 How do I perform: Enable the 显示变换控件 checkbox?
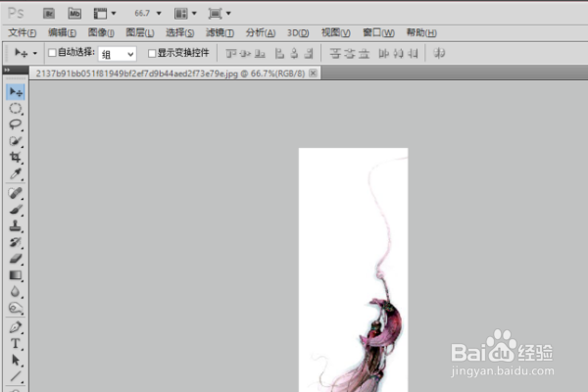[152, 53]
